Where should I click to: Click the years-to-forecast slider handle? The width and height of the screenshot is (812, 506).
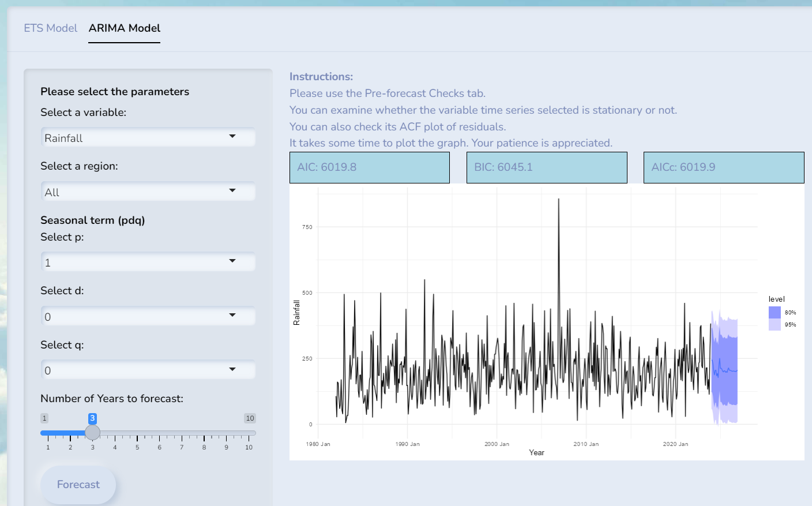tap(92, 433)
